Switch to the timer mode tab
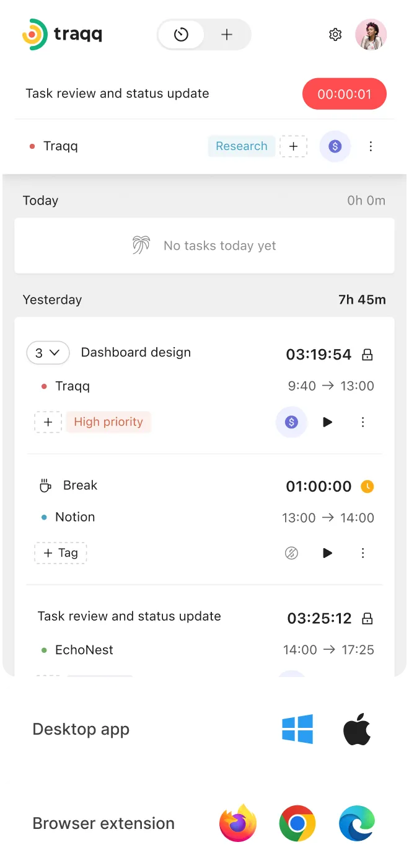Image resolution: width=409 pixels, height=868 pixels. coord(181,35)
